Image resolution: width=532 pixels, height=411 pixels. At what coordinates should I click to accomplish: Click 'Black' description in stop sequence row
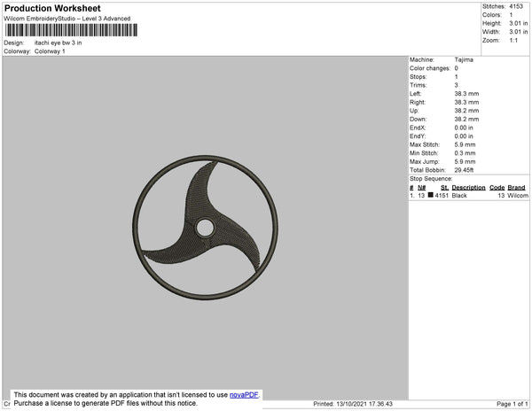tap(459, 196)
